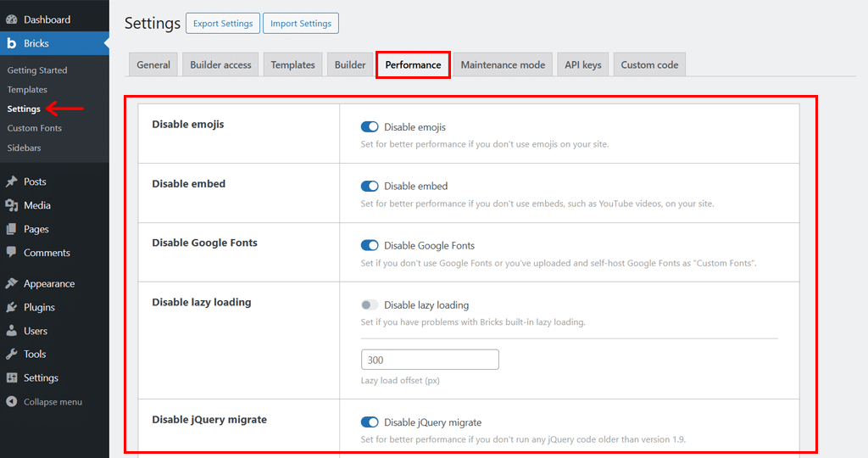Toggle the Disable jQuery migrate switch
The height and width of the screenshot is (458, 868).
370,422
